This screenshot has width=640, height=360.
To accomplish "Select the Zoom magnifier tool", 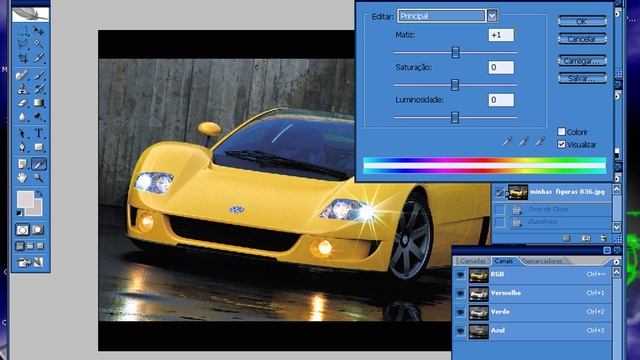I will [39, 178].
